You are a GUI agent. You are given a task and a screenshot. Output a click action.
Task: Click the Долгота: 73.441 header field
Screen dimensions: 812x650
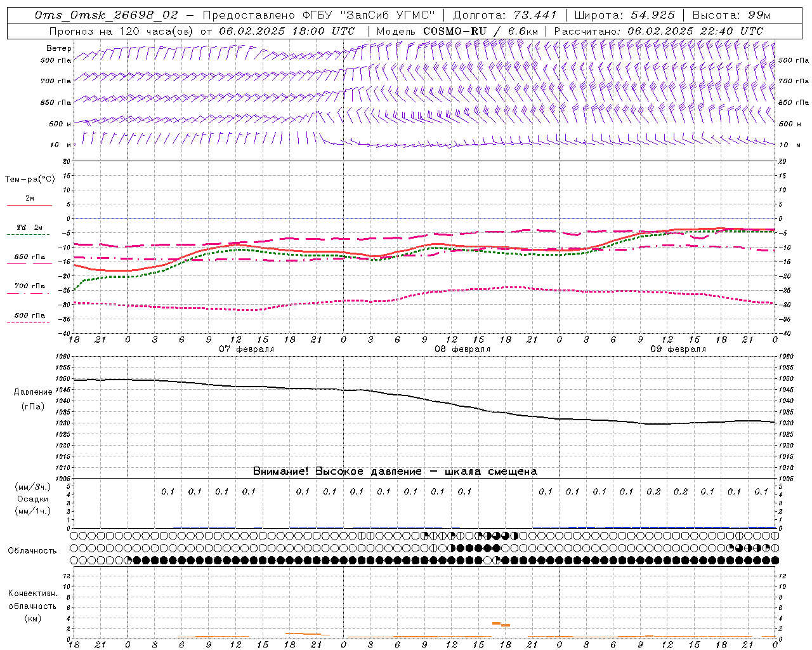504,15
